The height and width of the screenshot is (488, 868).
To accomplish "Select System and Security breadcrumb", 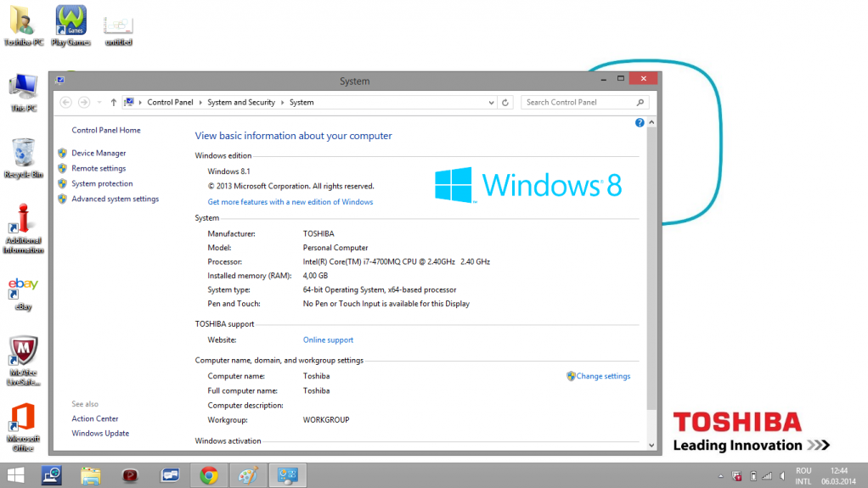I will 241,103.
